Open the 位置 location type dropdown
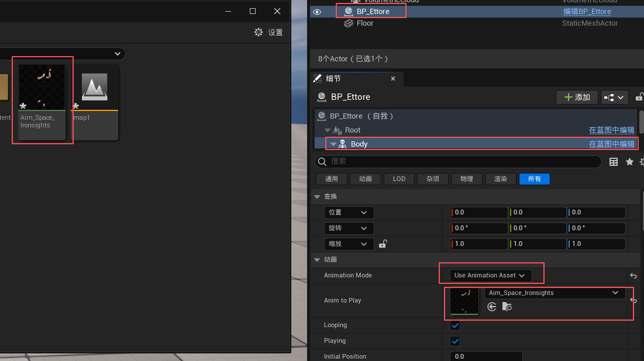The height and width of the screenshot is (361, 644). coord(348,213)
